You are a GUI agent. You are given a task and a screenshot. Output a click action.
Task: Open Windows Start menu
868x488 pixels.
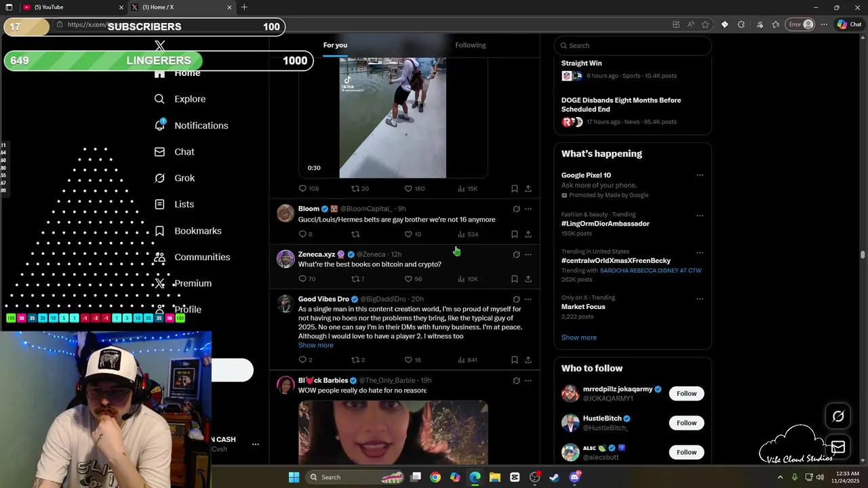[x=294, y=477]
